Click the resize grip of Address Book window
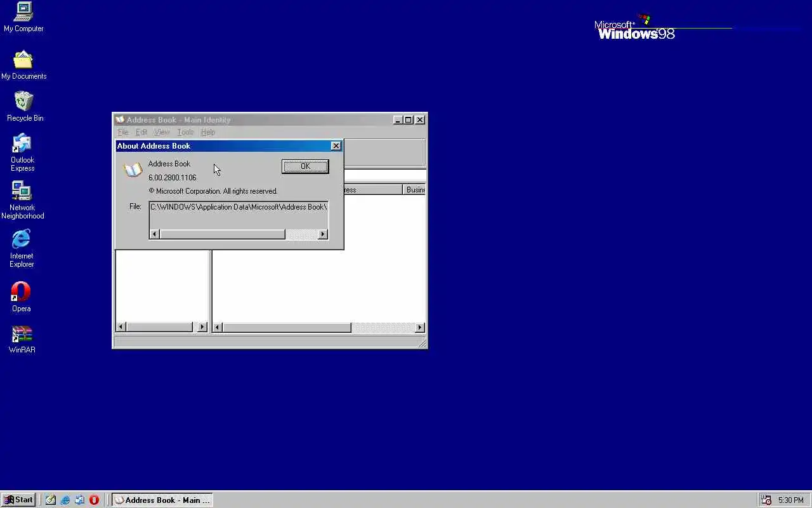The image size is (812, 508). click(x=422, y=343)
